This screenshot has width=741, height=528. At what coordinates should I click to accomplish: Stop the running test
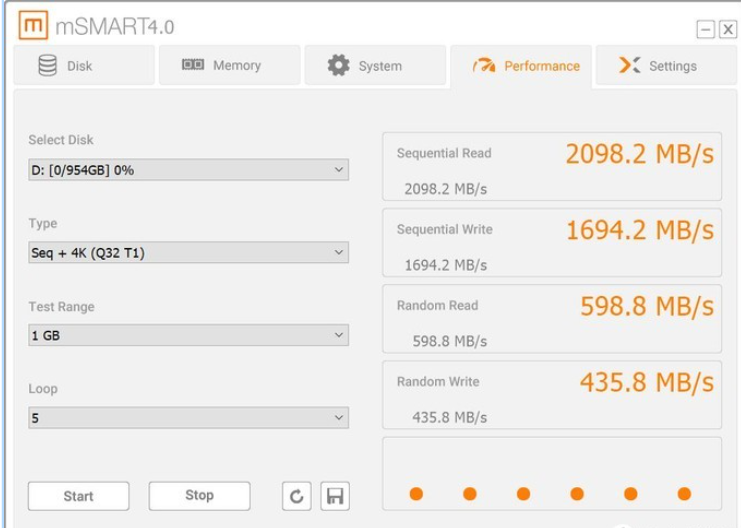pos(199,495)
